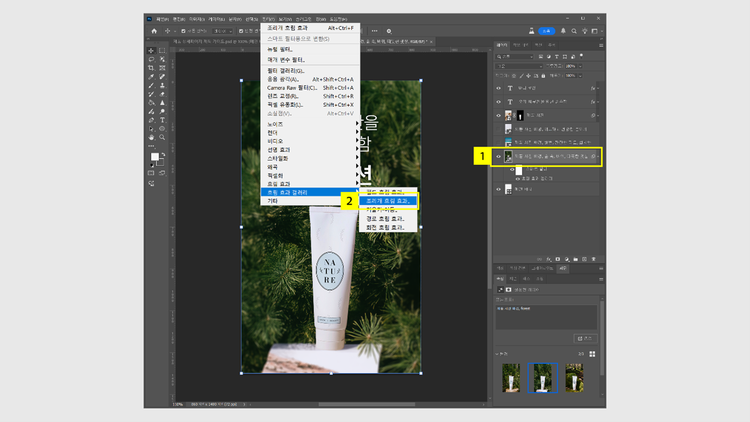Image resolution: width=750 pixels, height=422 pixels.
Task: Click the blue Share button
Action: point(547,31)
